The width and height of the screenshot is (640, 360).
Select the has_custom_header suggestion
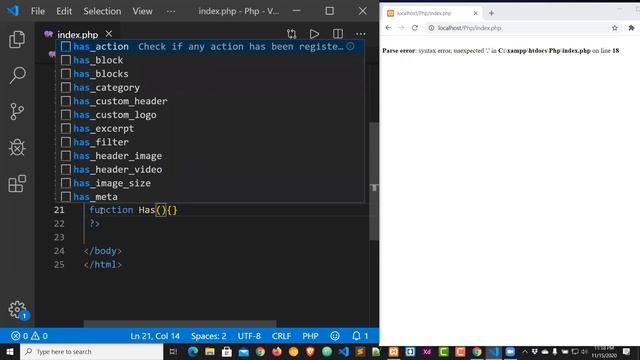[210, 101]
